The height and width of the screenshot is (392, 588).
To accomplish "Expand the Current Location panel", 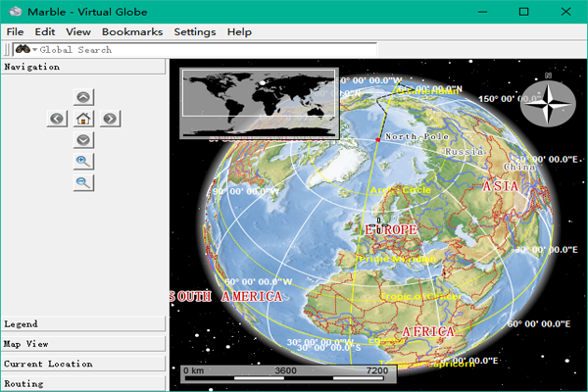I will [x=83, y=364].
